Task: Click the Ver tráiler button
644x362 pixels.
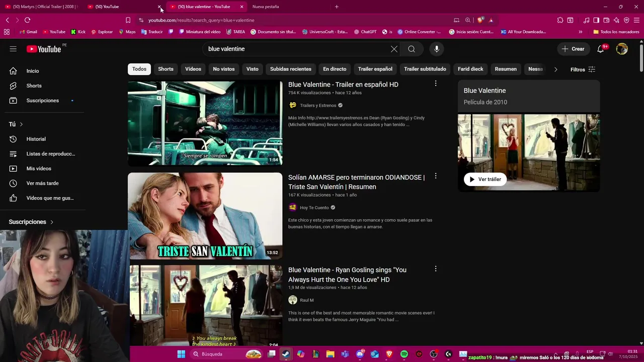Action: (x=485, y=179)
